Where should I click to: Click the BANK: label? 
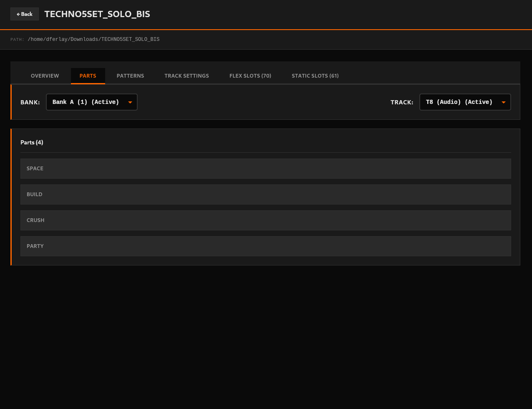(30, 102)
